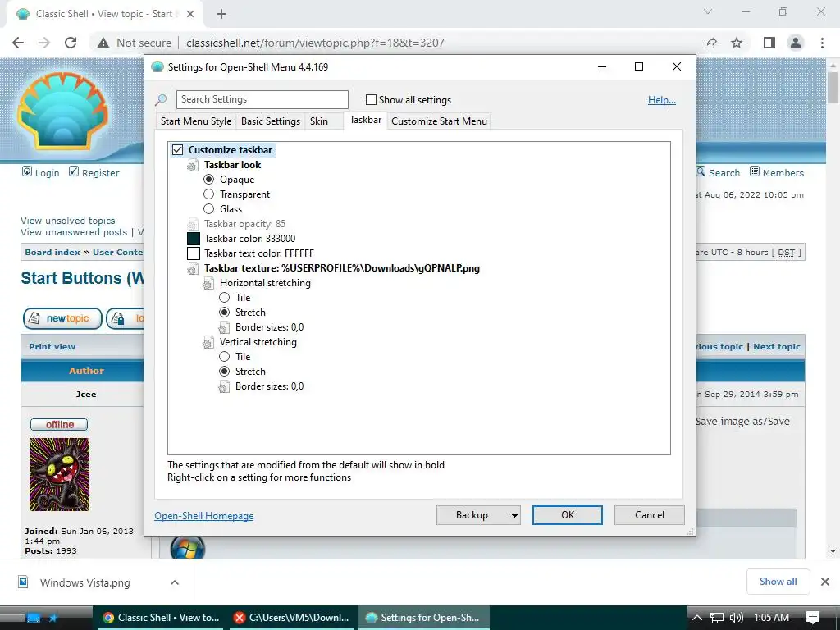Viewport: 840px width, 630px height.
Task: Open the Backup button dropdown arrow
Action: coord(514,515)
